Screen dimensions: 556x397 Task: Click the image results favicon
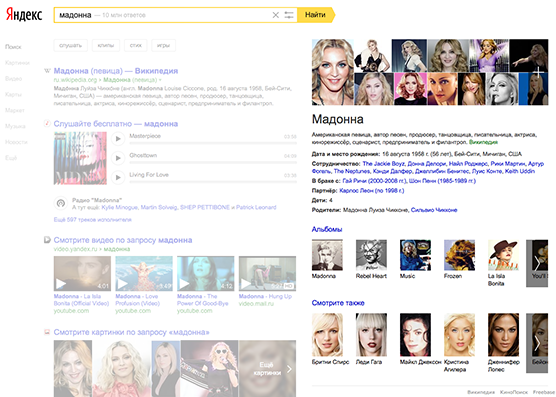pyautogui.click(x=47, y=332)
